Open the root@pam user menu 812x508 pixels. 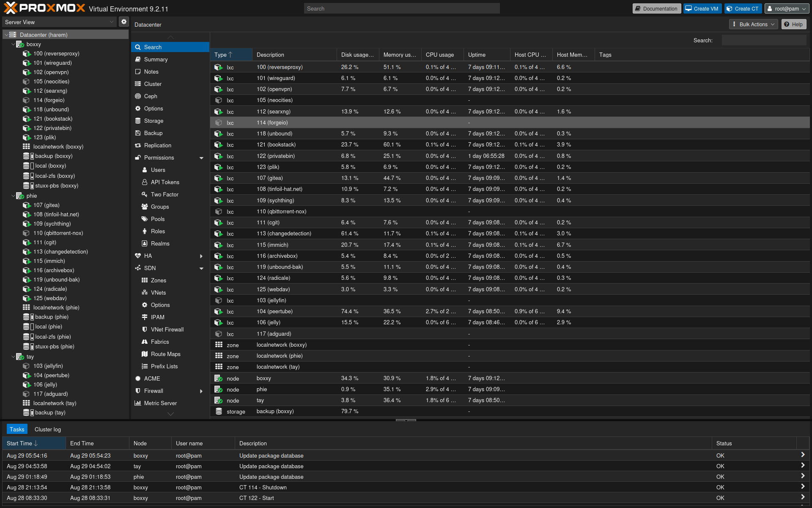coord(787,8)
